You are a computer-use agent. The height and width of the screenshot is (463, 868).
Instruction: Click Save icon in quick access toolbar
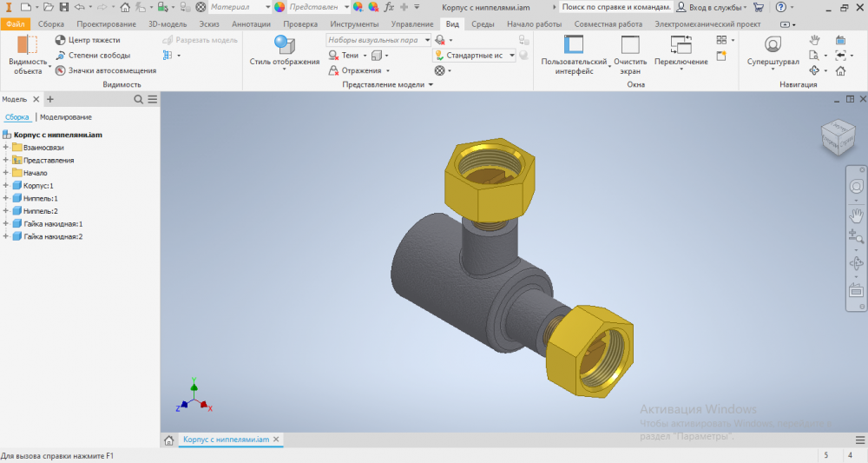pyautogui.click(x=63, y=7)
